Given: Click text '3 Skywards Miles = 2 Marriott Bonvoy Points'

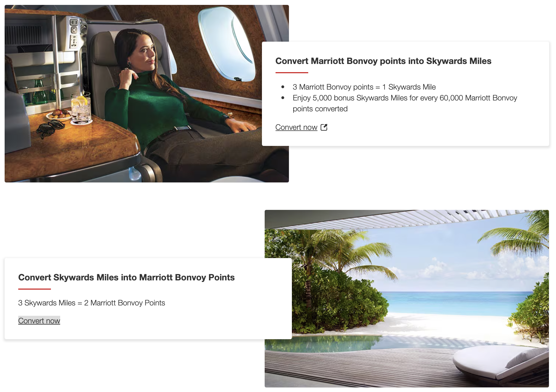Looking at the screenshot, I should (91, 303).
